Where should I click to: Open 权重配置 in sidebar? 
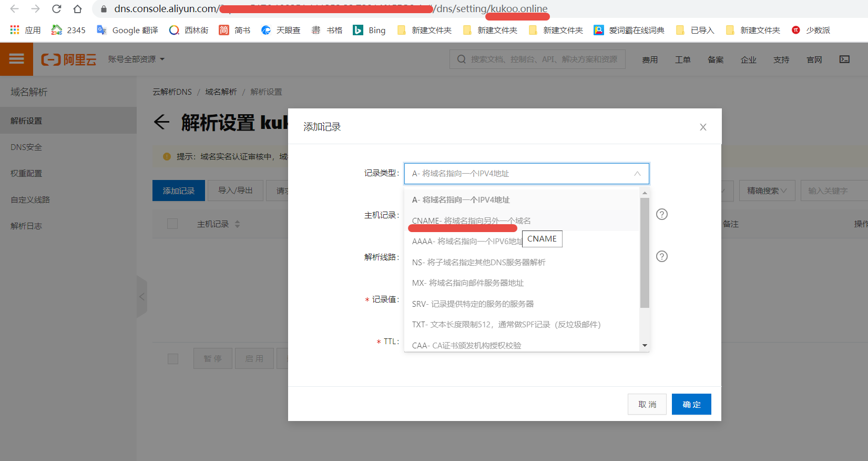pos(68,173)
